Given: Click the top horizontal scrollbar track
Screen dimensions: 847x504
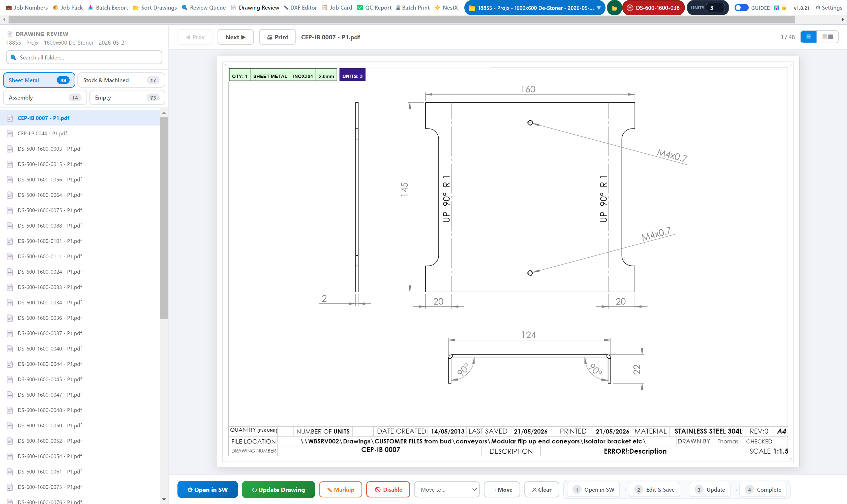Looking at the screenshot, I should pyautogui.click(x=401, y=20).
